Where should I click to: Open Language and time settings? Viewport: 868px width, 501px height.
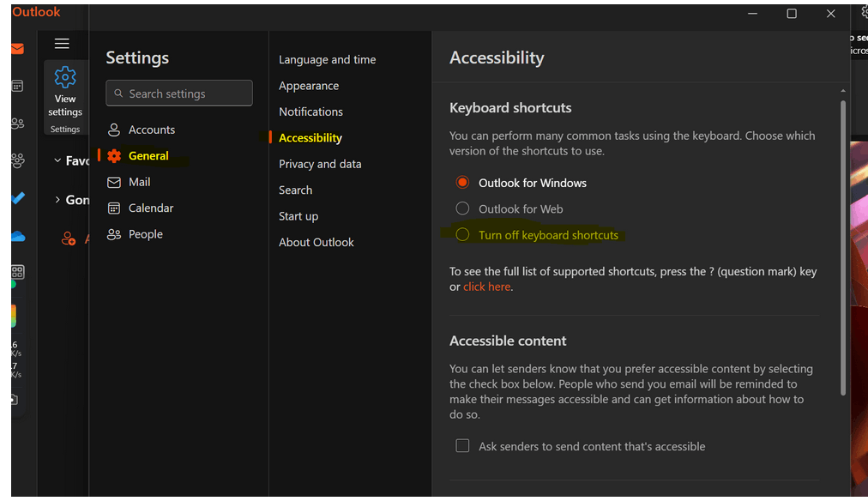point(327,60)
